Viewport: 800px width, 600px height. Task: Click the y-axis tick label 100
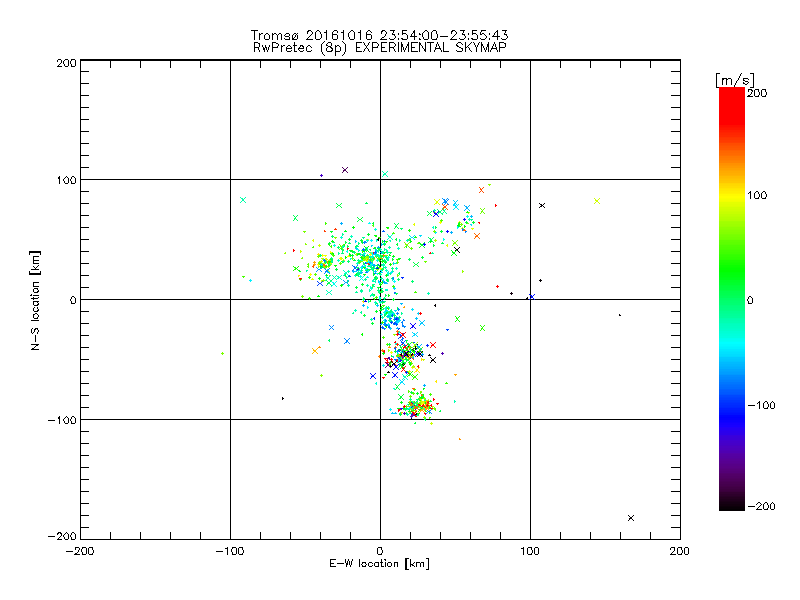[x=66, y=180]
